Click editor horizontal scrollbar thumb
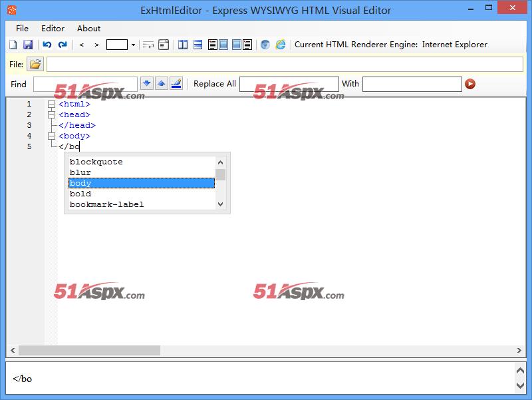532x400 pixels. [x=89, y=350]
